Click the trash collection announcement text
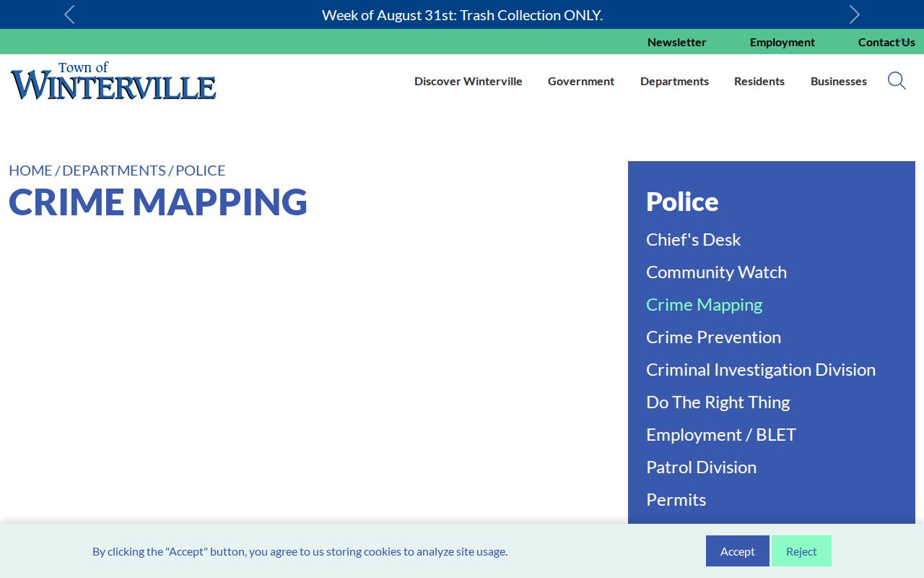Screen dimensions: 924x578 click(x=462, y=15)
